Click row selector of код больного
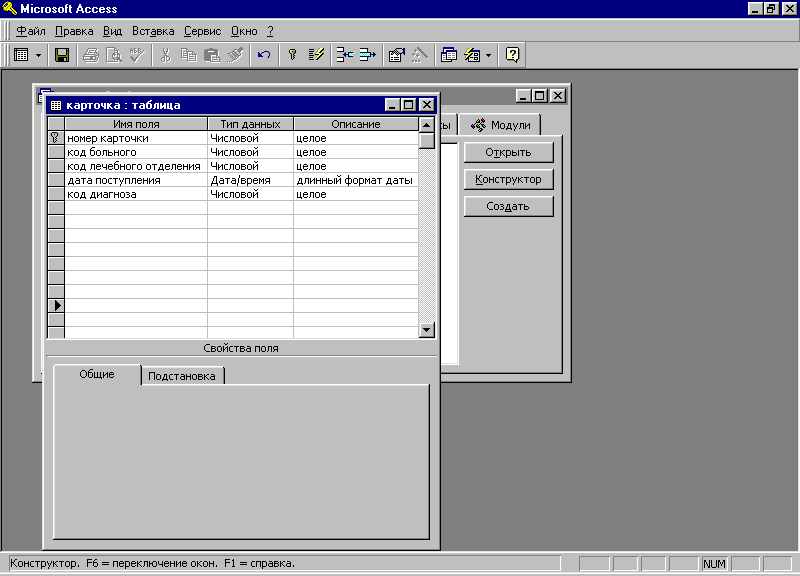Viewport: 800px width, 576px height. 56,152
